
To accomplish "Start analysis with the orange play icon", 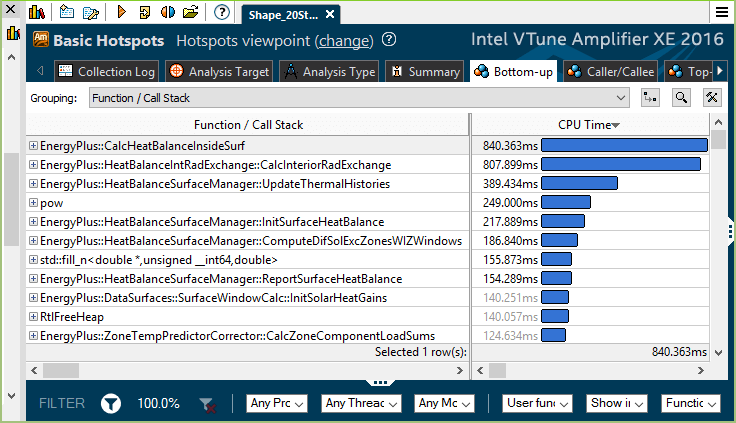I will click(x=122, y=12).
